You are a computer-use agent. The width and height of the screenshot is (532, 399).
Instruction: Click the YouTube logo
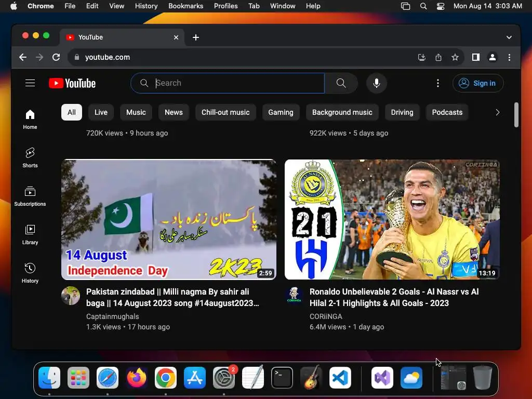coord(72,83)
